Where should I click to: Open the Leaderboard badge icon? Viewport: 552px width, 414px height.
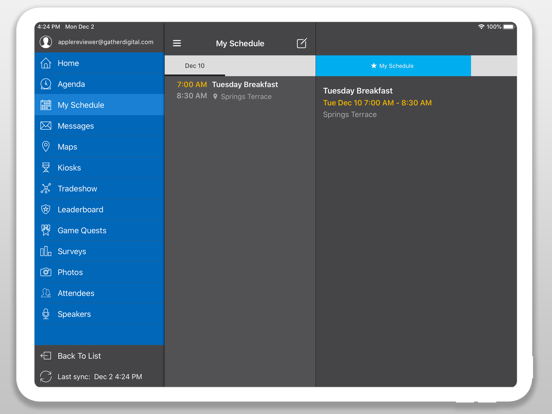click(x=46, y=209)
